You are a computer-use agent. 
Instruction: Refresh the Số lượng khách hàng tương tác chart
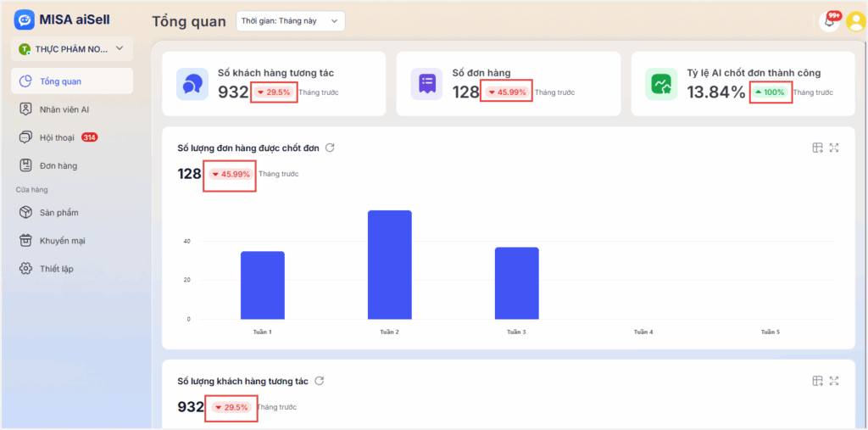319,382
